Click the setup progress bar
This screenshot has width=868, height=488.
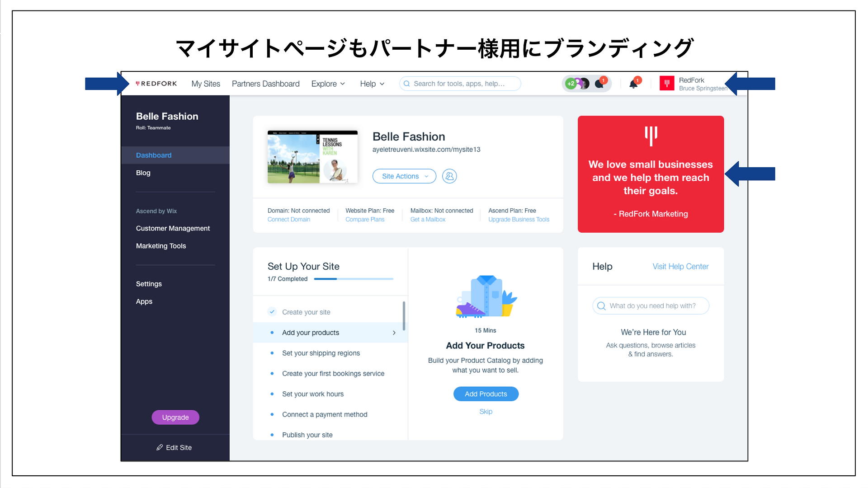[x=354, y=279]
